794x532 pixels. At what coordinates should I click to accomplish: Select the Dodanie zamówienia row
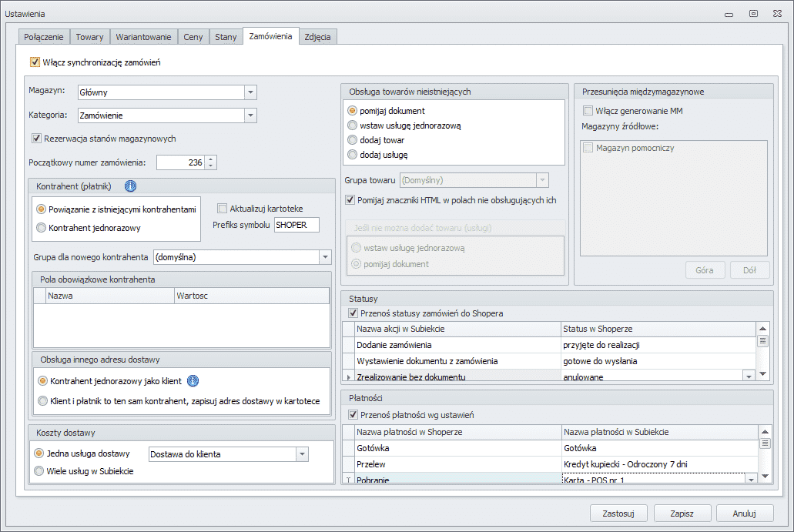(549, 345)
